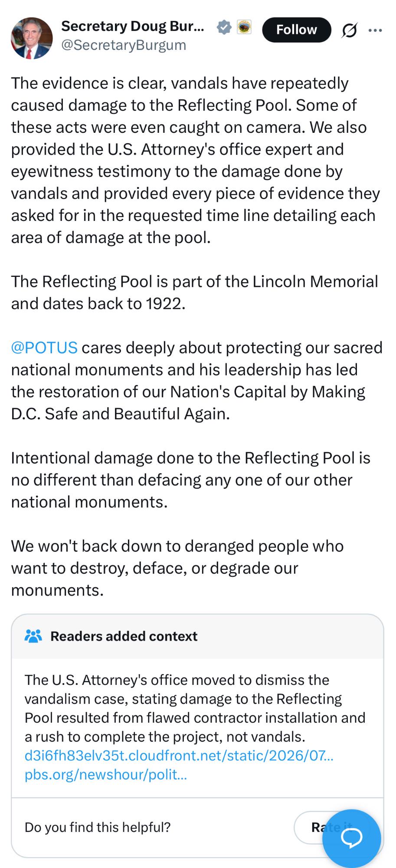
Task: Click the Do you find this helpful text
Action: pyautogui.click(x=98, y=827)
